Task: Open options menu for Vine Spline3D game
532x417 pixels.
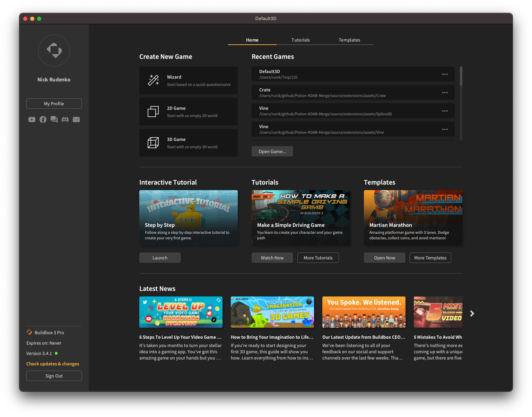Action: coord(445,111)
